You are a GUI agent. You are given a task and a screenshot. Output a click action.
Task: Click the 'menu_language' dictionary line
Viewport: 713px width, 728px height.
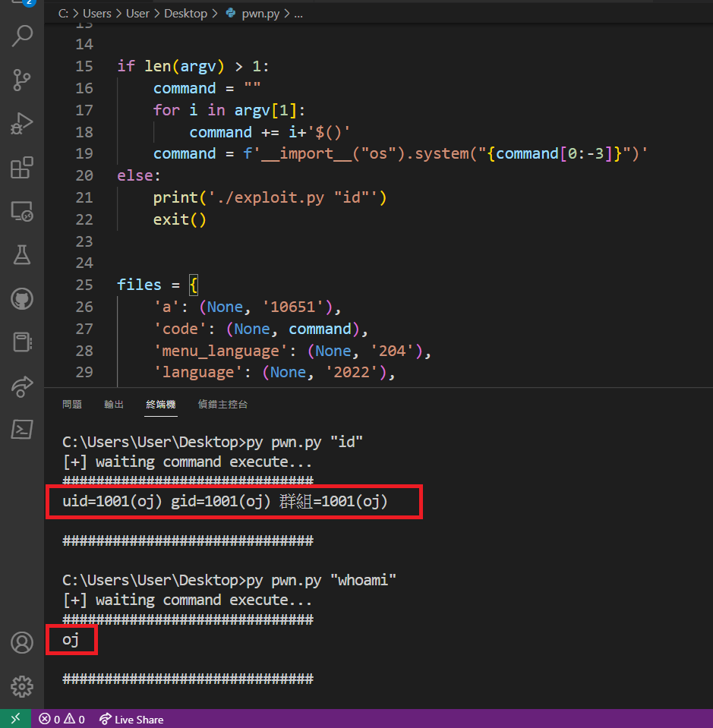(x=292, y=351)
